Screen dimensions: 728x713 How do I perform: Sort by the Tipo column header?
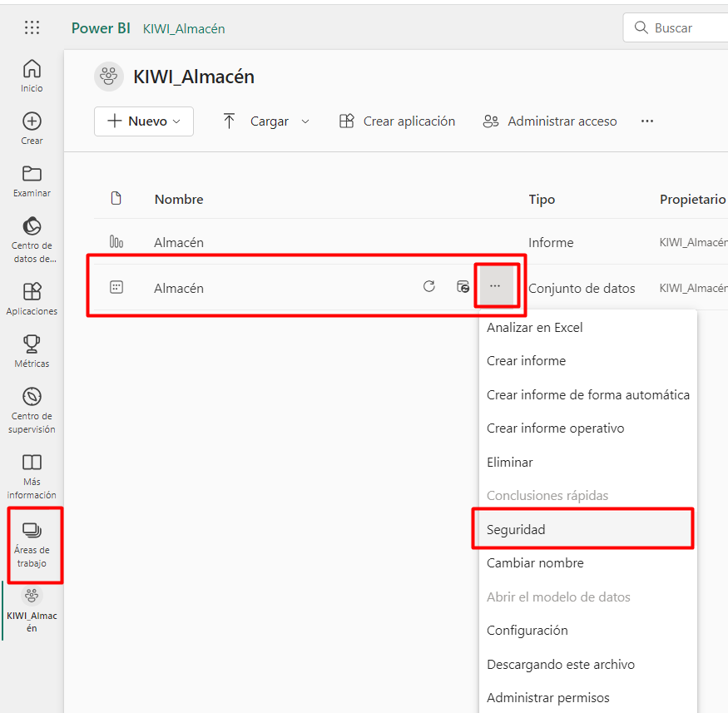click(x=542, y=199)
